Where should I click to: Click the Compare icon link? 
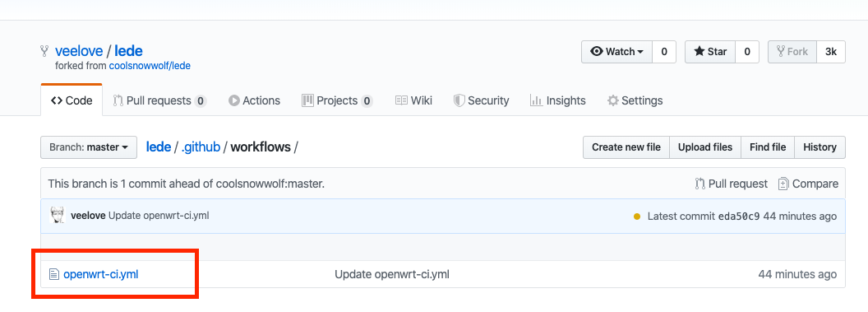pos(808,184)
